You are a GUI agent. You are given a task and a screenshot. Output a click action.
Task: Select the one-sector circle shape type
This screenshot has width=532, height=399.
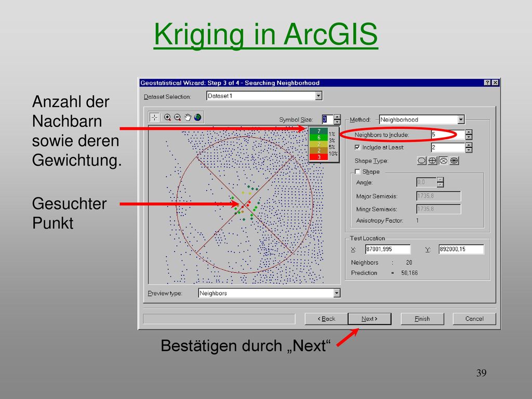pyautogui.click(x=421, y=161)
